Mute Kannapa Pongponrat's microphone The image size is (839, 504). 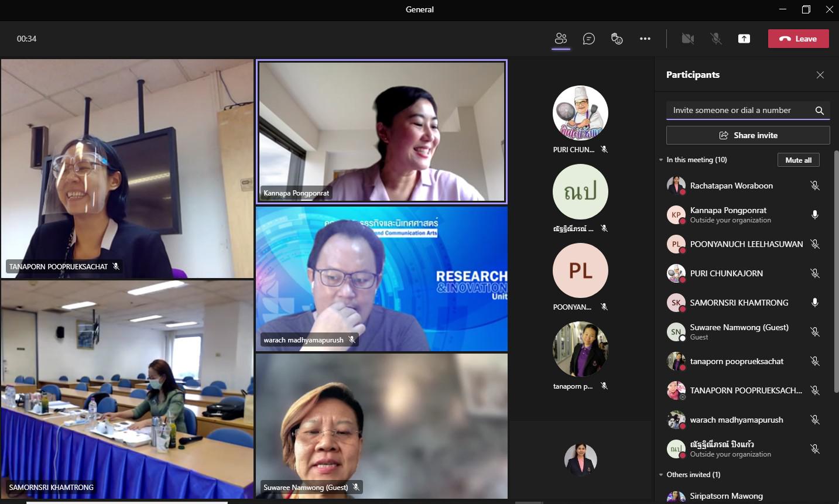(814, 215)
